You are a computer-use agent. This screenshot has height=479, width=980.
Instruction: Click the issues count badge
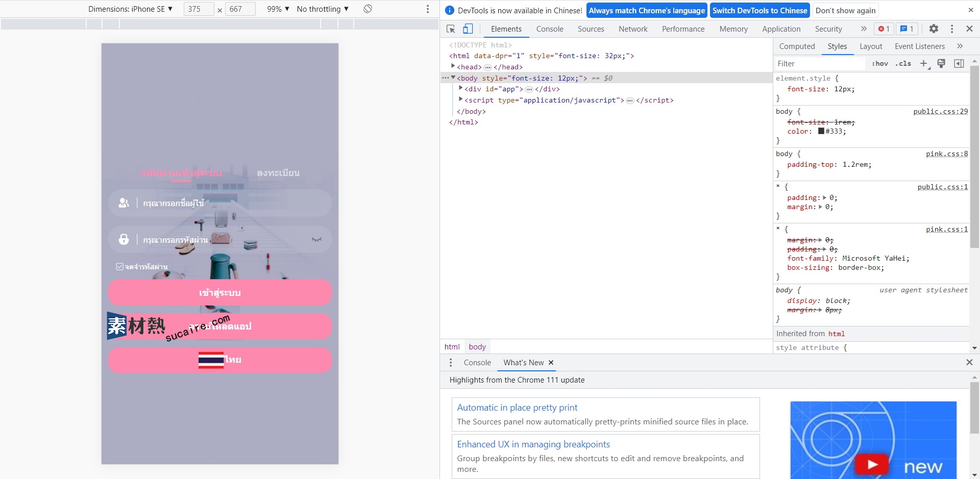[906, 29]
